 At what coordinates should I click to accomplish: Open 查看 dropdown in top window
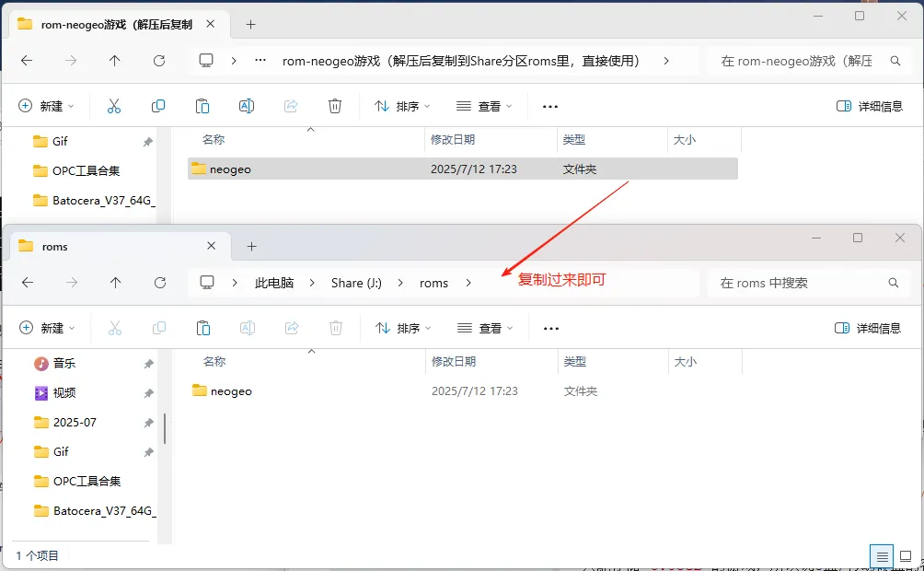484,106
